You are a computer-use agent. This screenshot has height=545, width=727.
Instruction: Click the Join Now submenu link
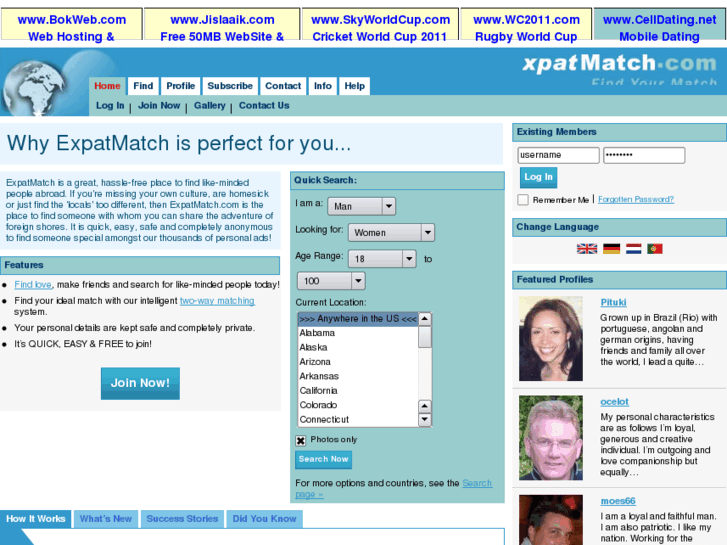pos(159,106)
